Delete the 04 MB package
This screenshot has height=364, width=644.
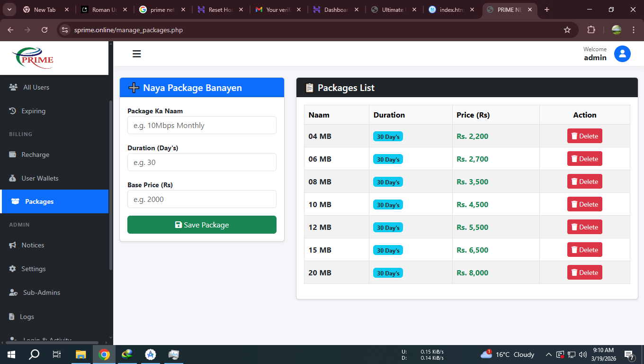[584, 136]
